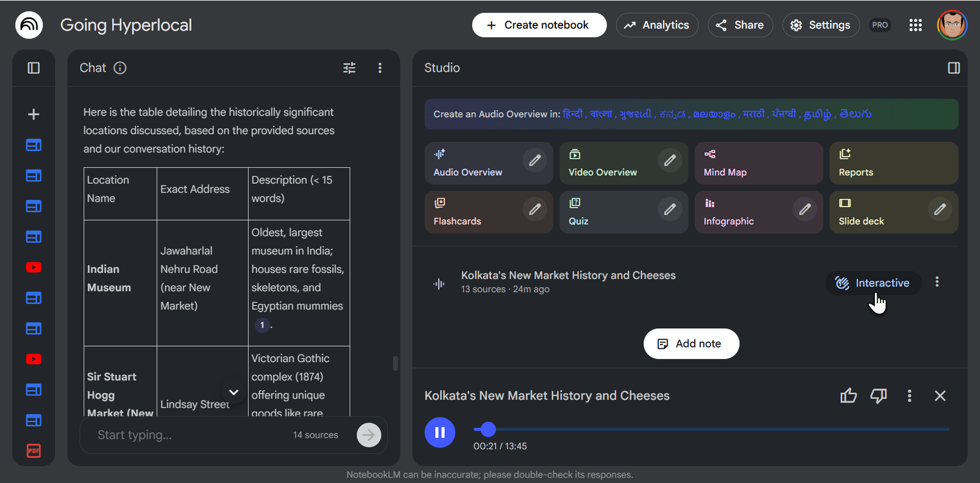This screenshot has width=980, height=483.
Task: Click the audio progress slider handle
Action: pyautogui.click(x=488, y=429)
